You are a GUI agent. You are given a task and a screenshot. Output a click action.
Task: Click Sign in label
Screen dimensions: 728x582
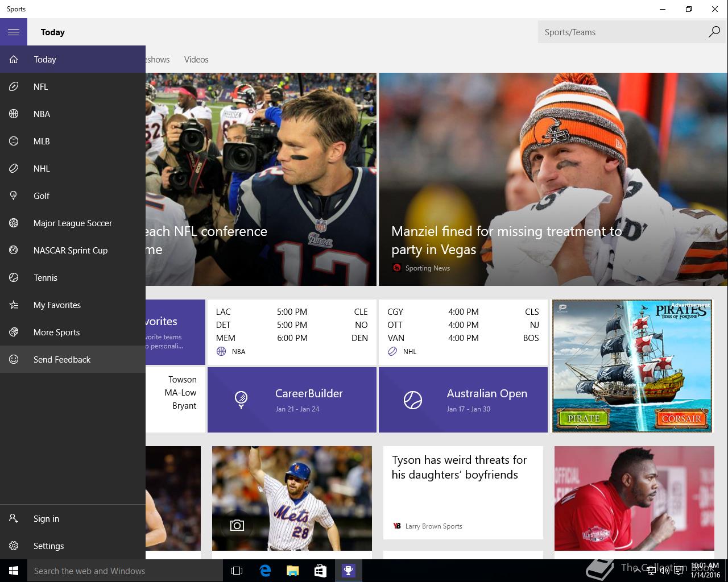coord(46,518)
